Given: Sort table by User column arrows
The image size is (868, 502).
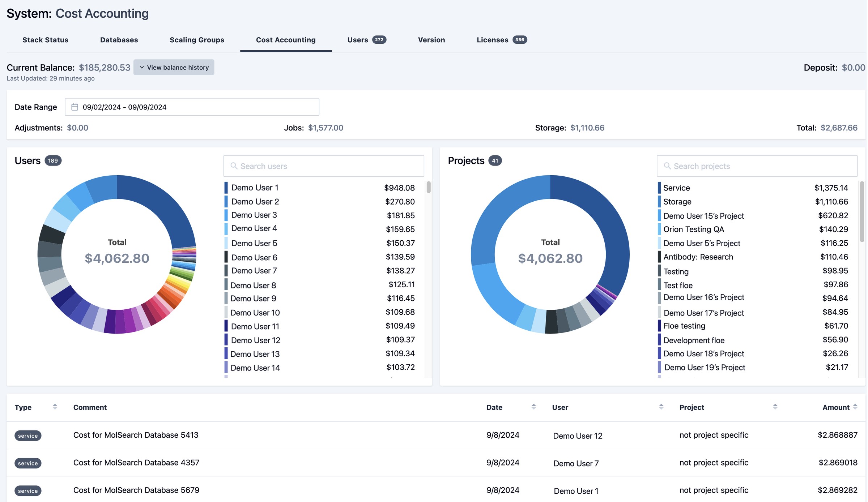Looking at the screenshot, I should pyautogui.click(x=661, y=407).
